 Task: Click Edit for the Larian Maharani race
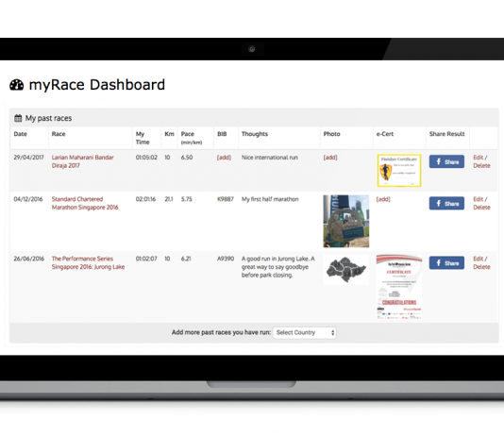(x=478, y=158)
